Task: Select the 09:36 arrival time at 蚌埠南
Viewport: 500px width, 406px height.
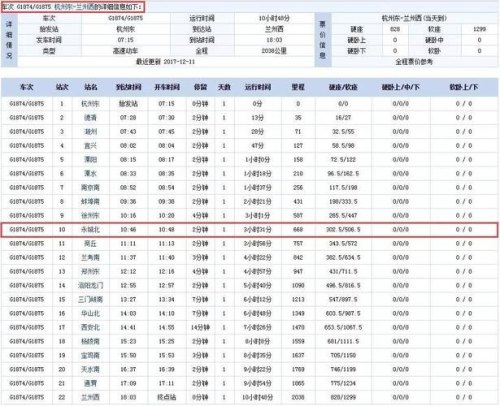Action: coord(128,202)
